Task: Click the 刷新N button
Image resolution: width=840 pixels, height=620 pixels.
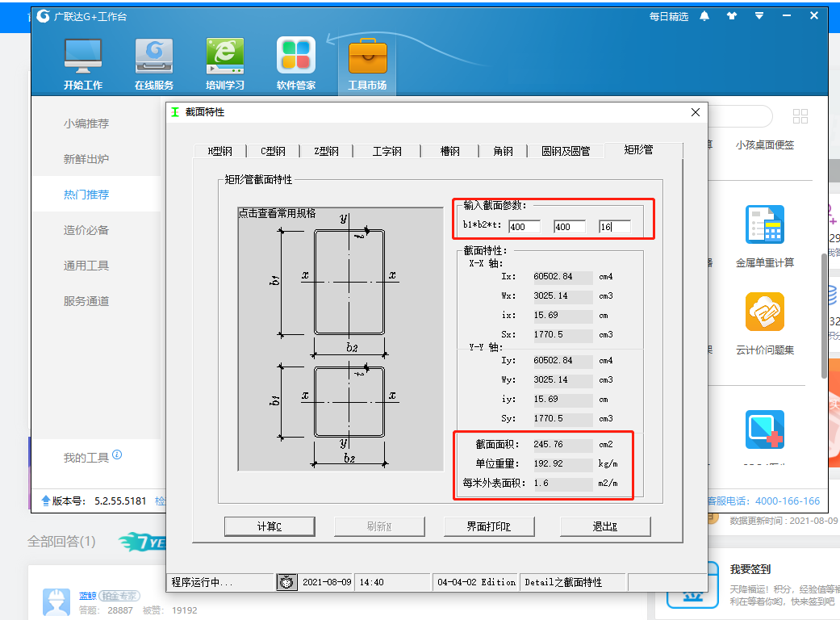Action: (379, 527)
